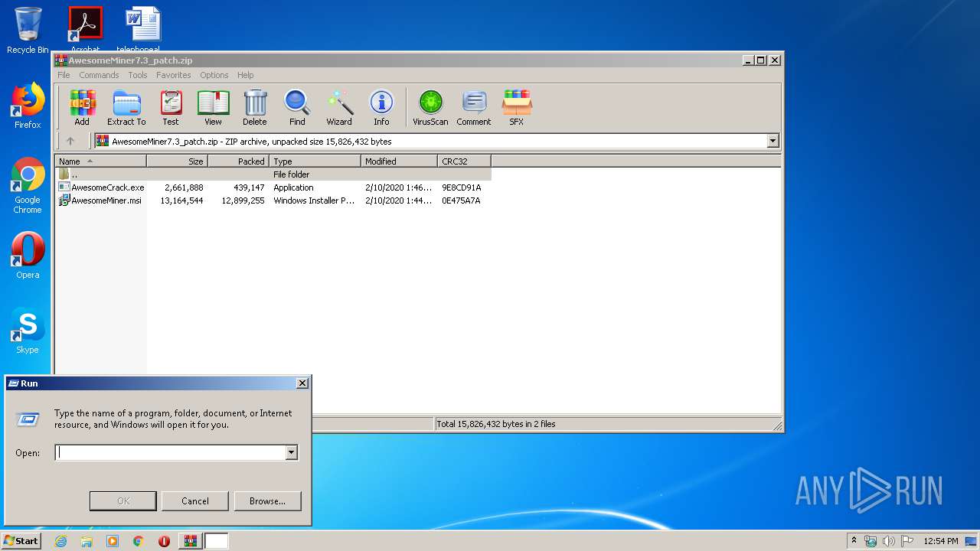Launch Opera from the desktop
The width and height of the screenshot is (980, 551).
tap(28, 256)
